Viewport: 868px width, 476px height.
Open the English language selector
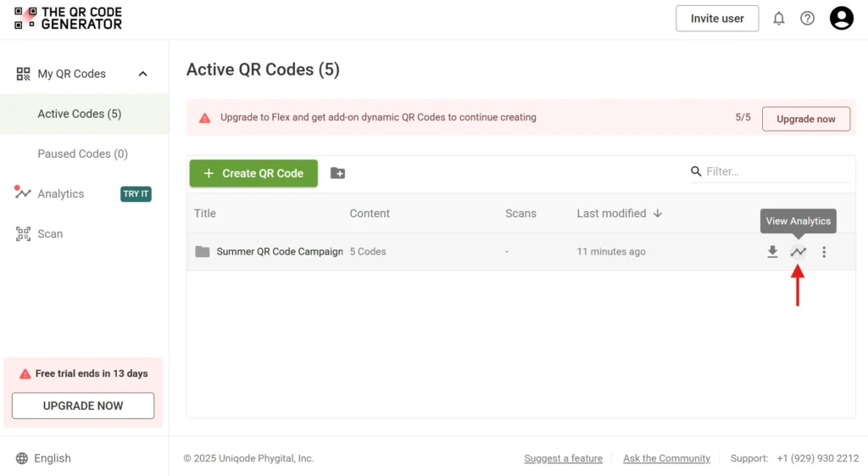tap(44, 458)
